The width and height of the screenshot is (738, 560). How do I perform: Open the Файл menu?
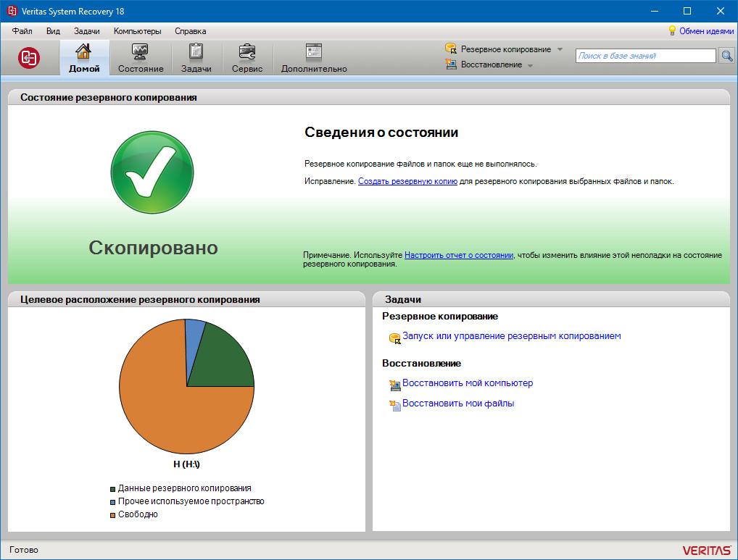pyautogui.click(x=22, y=31)
